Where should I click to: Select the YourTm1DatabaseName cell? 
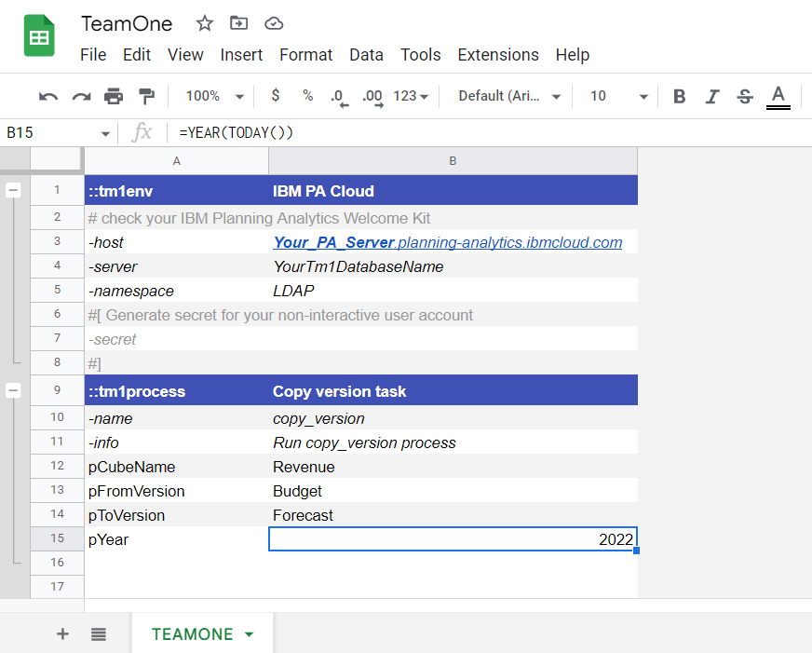[453, 266]
